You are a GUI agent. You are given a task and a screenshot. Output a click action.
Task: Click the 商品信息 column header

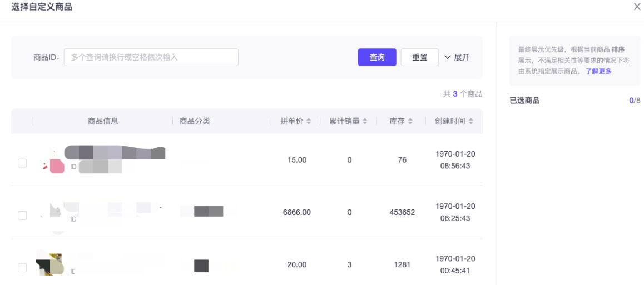(103, 121)
